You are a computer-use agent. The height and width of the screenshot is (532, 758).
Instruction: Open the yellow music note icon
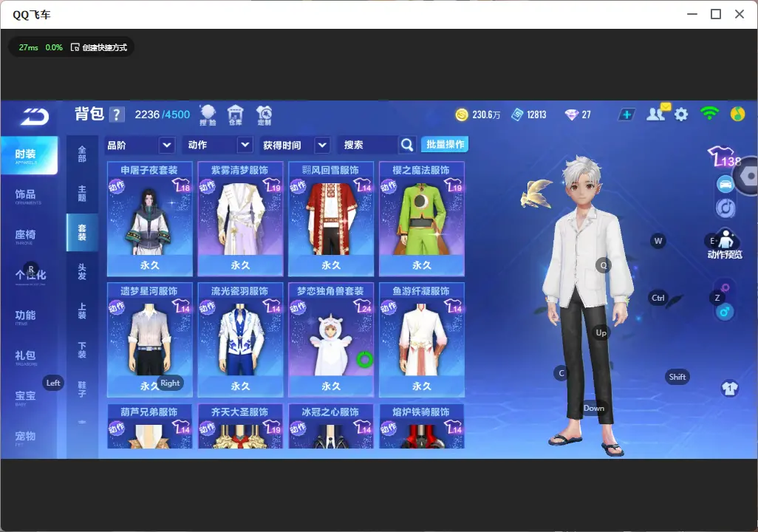pyautogui.click(x=738, y=114)
